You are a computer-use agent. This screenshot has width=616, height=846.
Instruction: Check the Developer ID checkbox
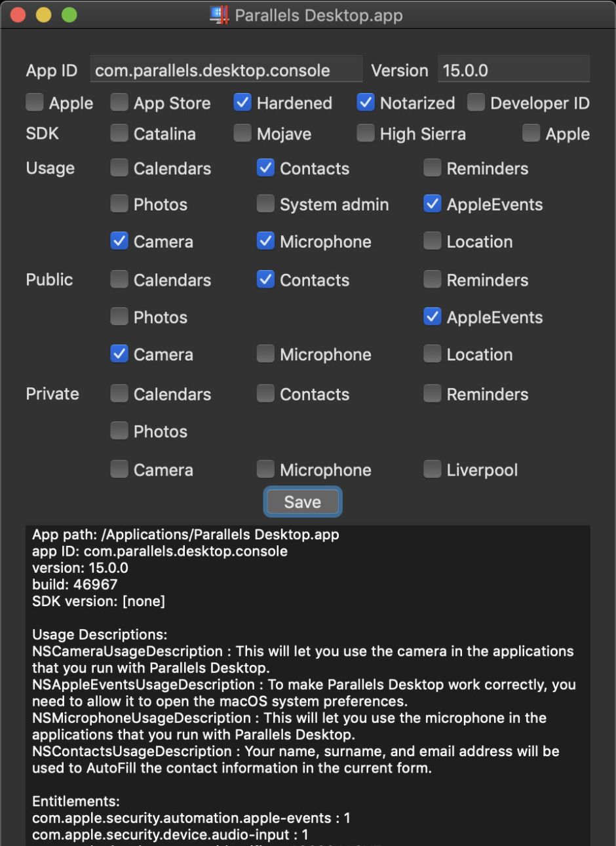coord(476,102)
